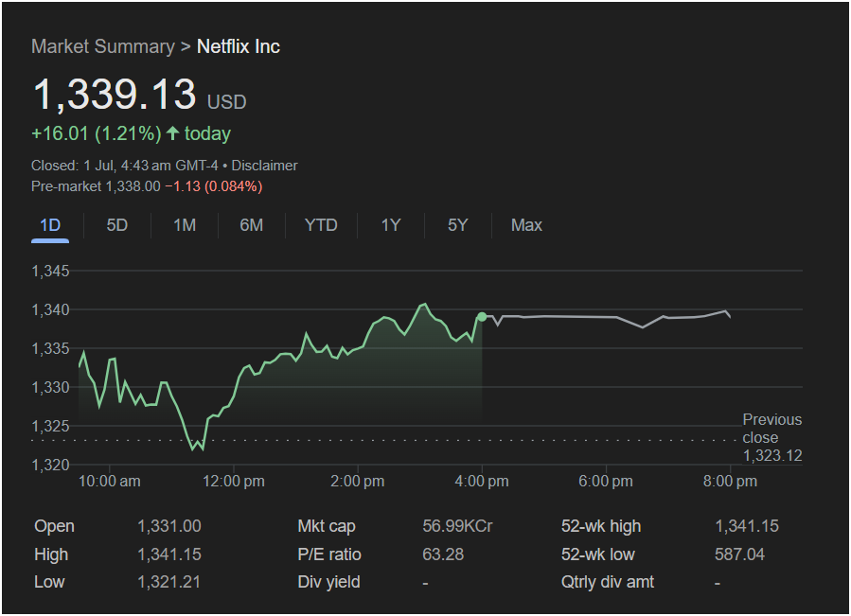Screen dimensions: 851x616
Task: Open the 5Y chart tab
Action: 457,225
